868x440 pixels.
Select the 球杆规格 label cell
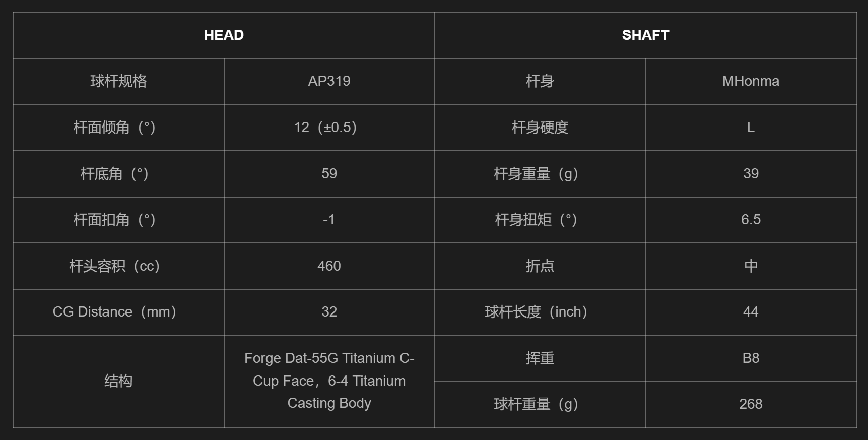(x=118, y=81)
